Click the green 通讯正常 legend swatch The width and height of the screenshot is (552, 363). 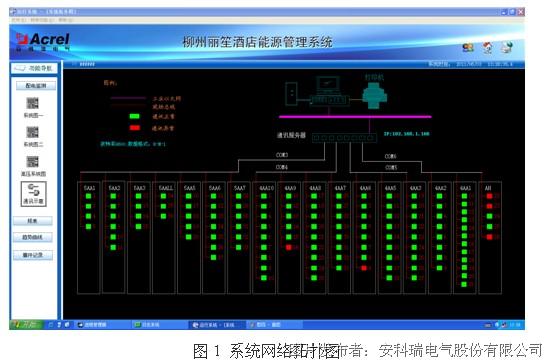pyautogui.click(x=134, y=116)
